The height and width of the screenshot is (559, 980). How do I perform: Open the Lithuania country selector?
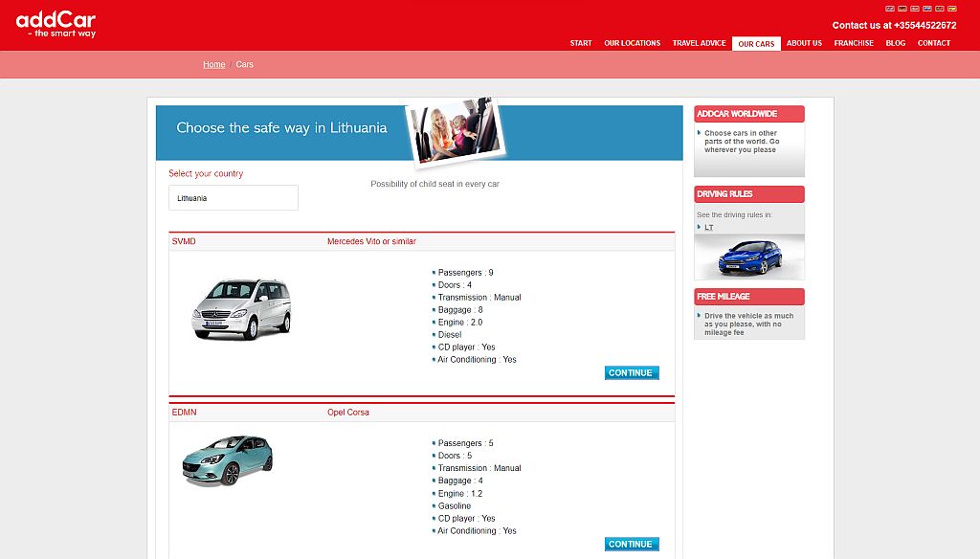click(x=234, y=197)
